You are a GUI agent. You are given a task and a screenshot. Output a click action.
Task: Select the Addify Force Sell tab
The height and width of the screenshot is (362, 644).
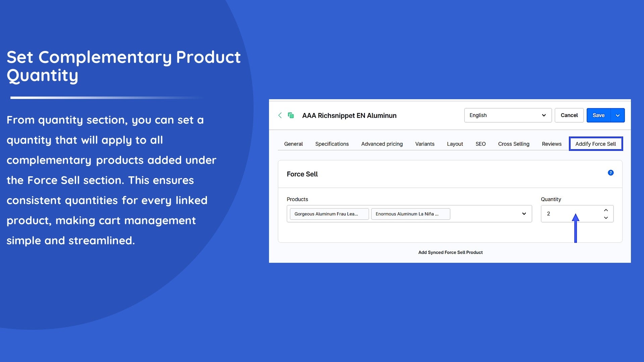point(595,144)
